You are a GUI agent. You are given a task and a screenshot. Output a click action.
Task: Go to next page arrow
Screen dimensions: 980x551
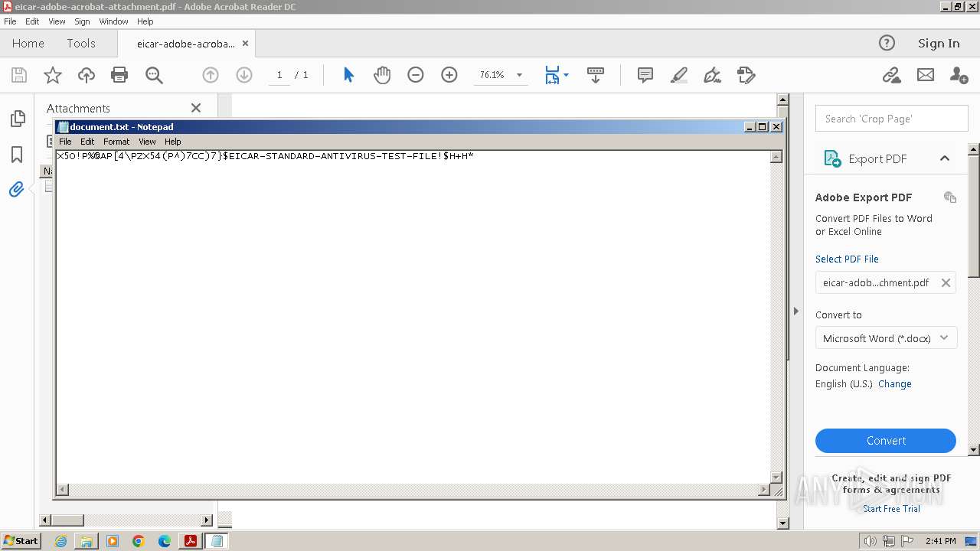244,75
